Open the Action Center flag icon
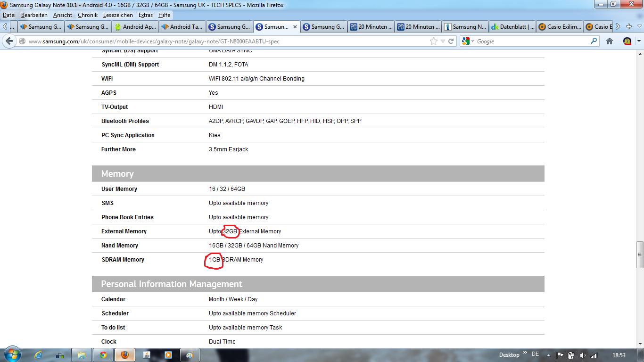Screen dimensions: 644x362 click(560, 355)
